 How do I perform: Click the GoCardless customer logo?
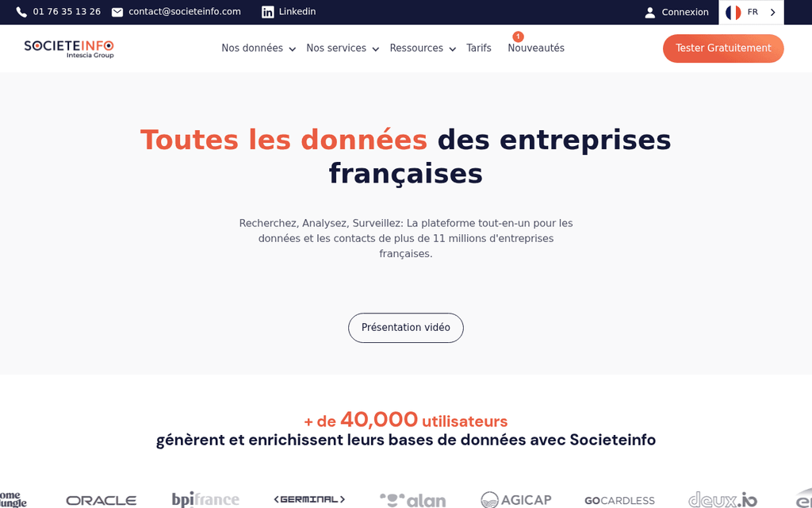[619, 500]
